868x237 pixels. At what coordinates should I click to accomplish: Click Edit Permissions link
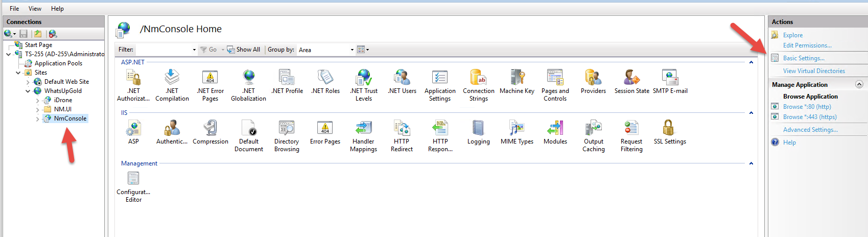pyautogui.click(x=807, y=45)
